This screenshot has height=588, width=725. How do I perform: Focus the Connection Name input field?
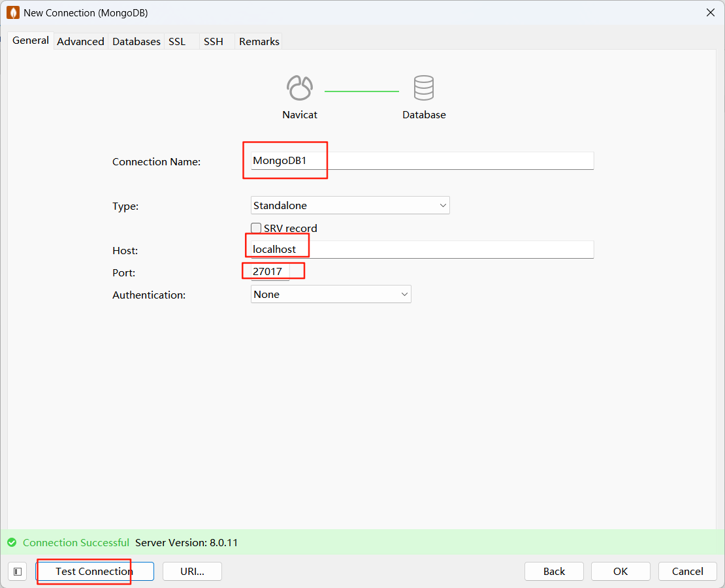[422, 161]
